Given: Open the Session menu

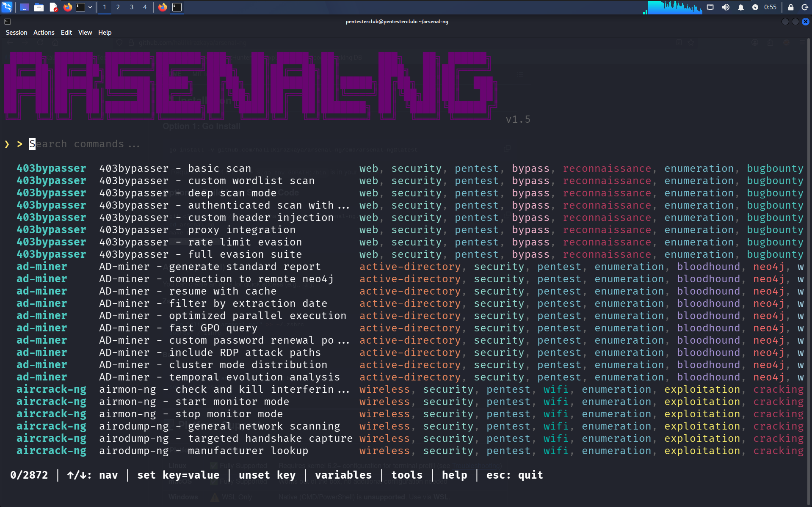Looking at the screenshot, I should [17, 33].
